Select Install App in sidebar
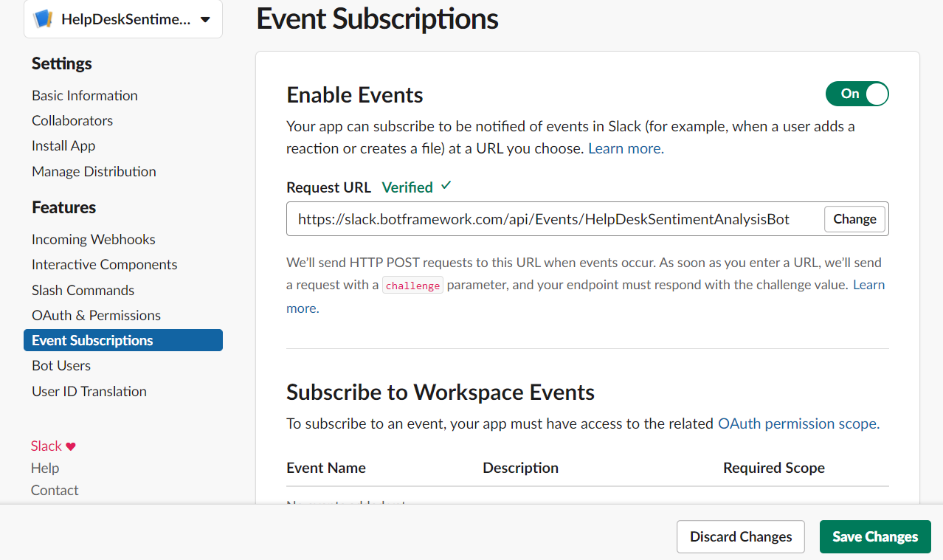The height and width of the screenshot is (560, 943). (x=63, y=145)
